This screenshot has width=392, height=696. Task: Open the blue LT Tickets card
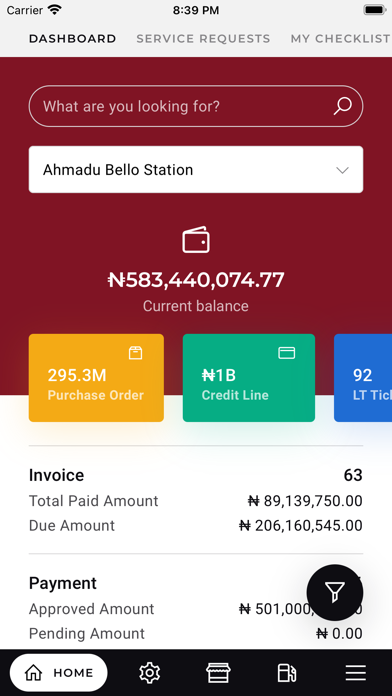363,378
